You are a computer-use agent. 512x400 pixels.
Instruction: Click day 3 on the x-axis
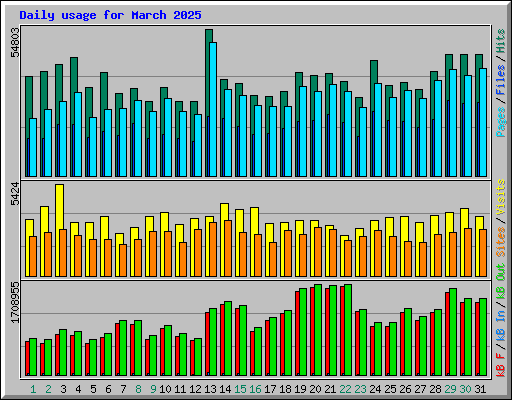click(x=63, y=389)
